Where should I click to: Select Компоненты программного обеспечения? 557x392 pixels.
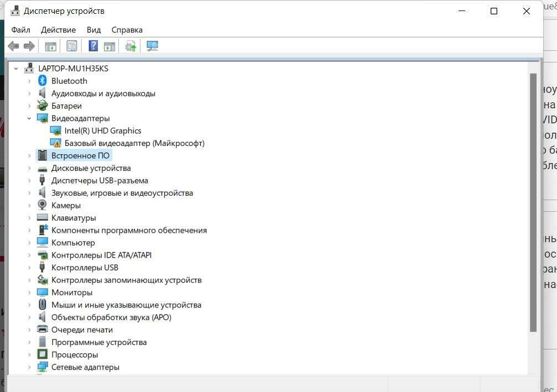[x=129, y=230]
